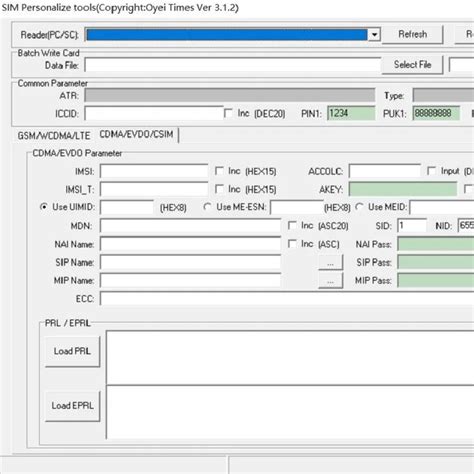Select the Use ME-ESN radio button
Screen dimensions: 474x474
click(207, 207)
